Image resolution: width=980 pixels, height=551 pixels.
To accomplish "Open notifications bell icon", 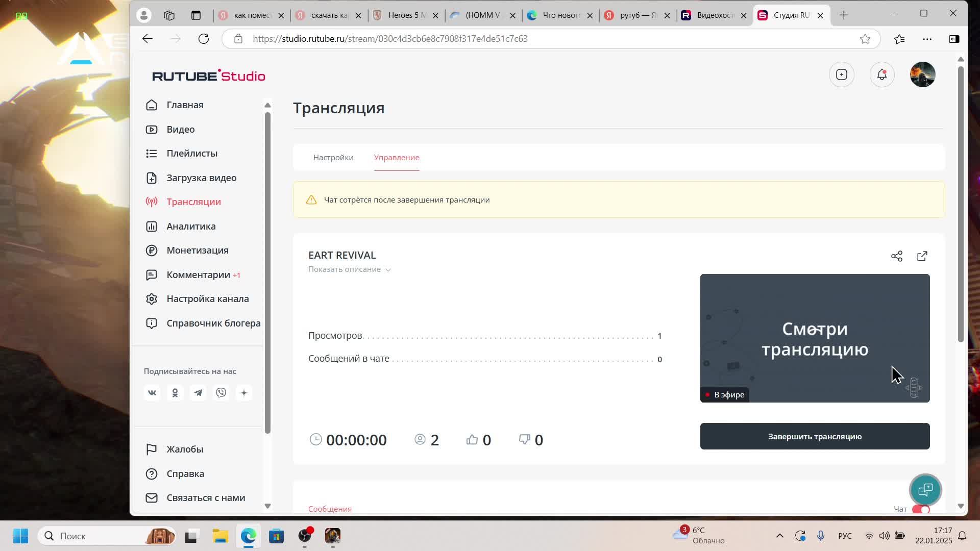I will pos(882,75).
